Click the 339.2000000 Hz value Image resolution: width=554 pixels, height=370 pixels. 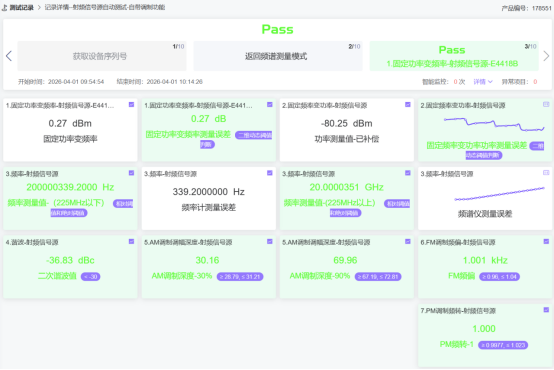point(208,192)
